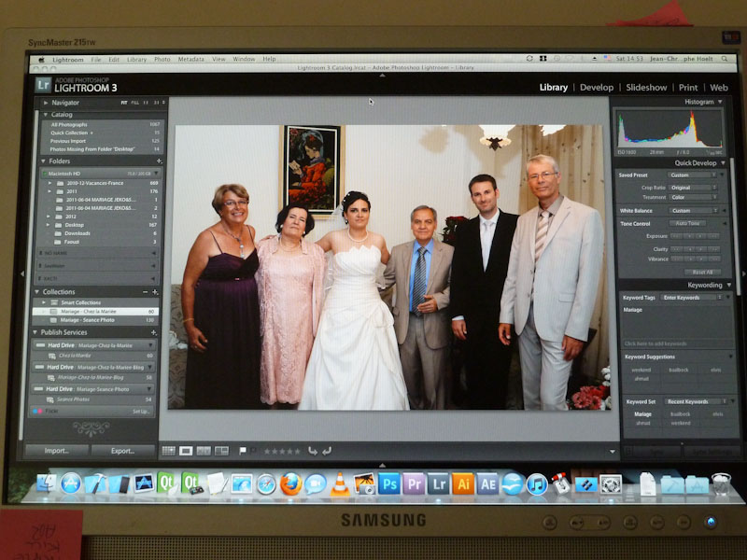
Task: Add a new collection with Collections plus
Action: coord(155,292)
